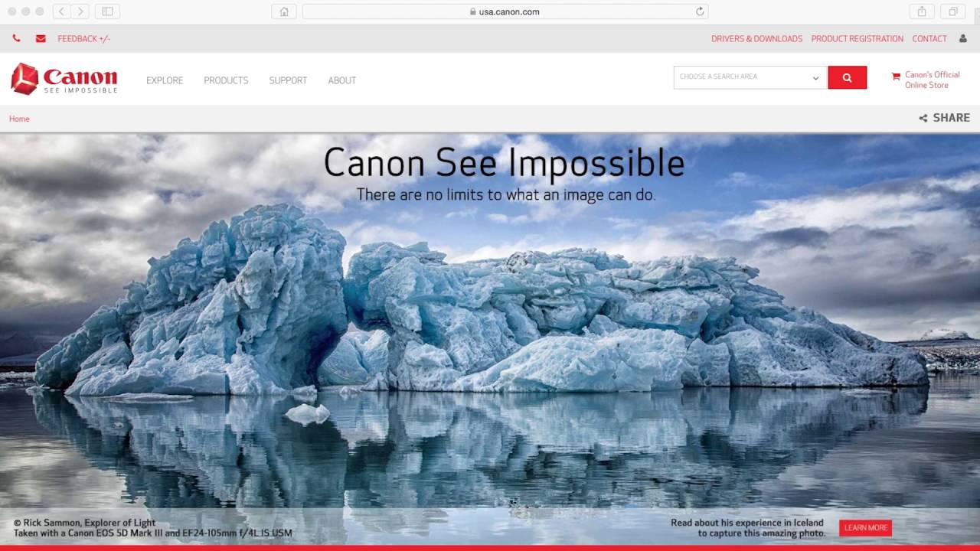Viewport: 980px width, 551px height.
Task: Open the user account icon
Action: pyautogui.click(x=963, y=38)
